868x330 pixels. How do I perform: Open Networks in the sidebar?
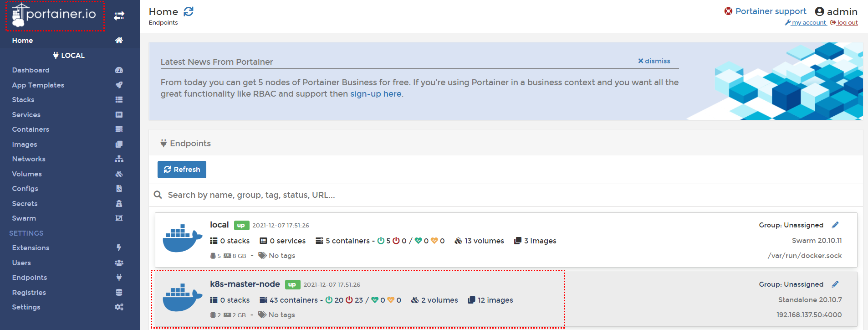[x=29, y=159]
